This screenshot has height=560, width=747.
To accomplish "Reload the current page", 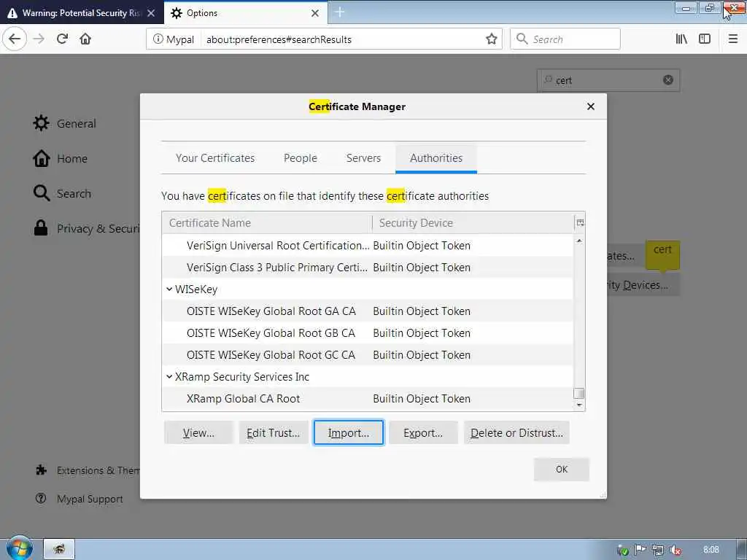I will (63, 39).
